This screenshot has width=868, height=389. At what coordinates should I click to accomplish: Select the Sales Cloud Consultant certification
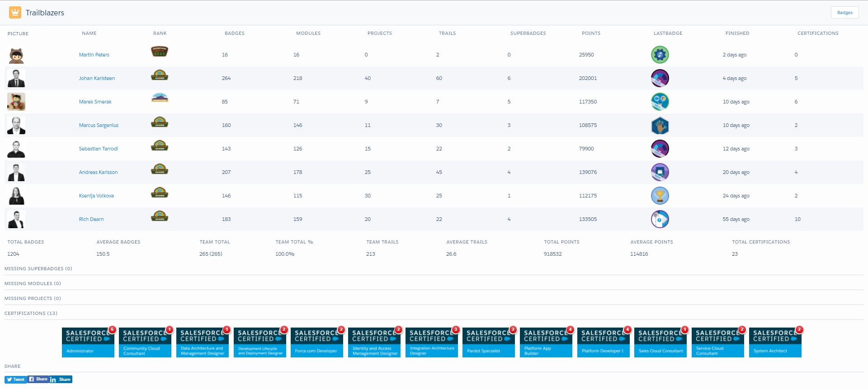pos(660,342)
